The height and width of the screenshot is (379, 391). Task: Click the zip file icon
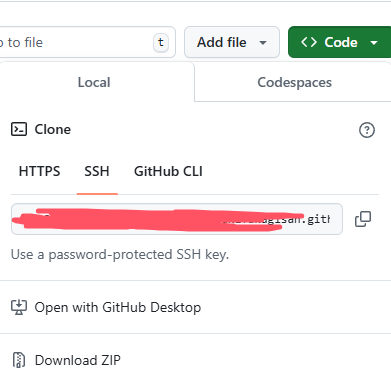(x=19, y=360)
